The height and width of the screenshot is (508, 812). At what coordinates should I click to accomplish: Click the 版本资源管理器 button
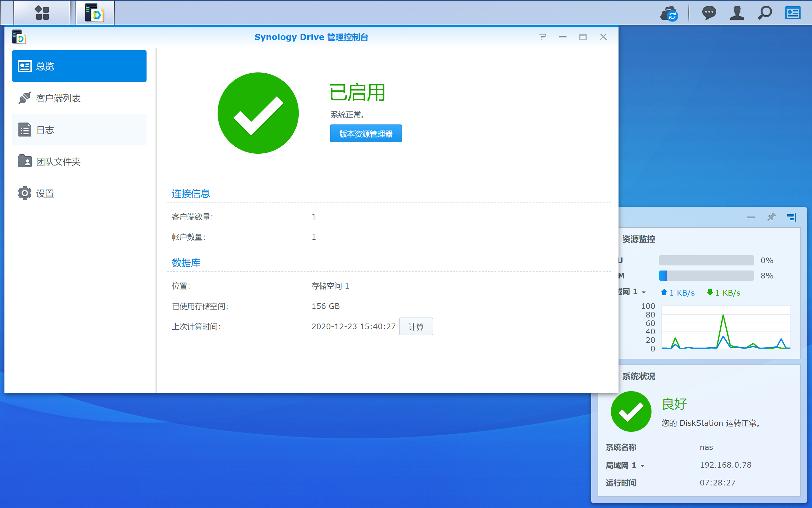(x=366, y=134)
